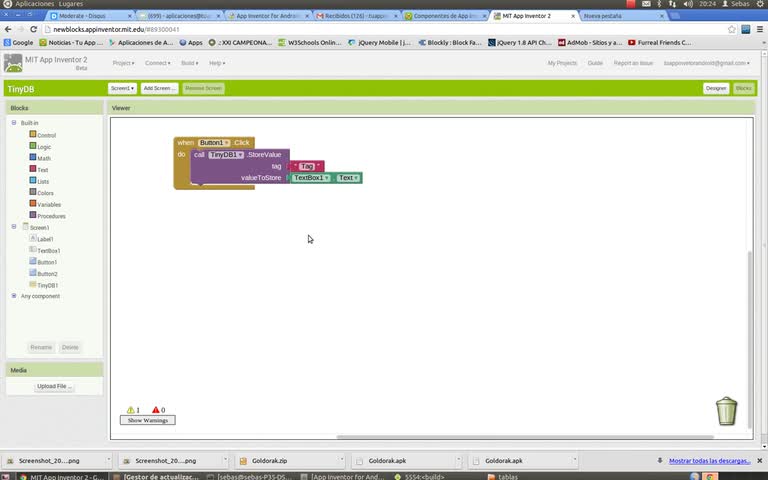Open Chrome menu button
The width and height of the screenshot is (768, 480).
point(760,29)
